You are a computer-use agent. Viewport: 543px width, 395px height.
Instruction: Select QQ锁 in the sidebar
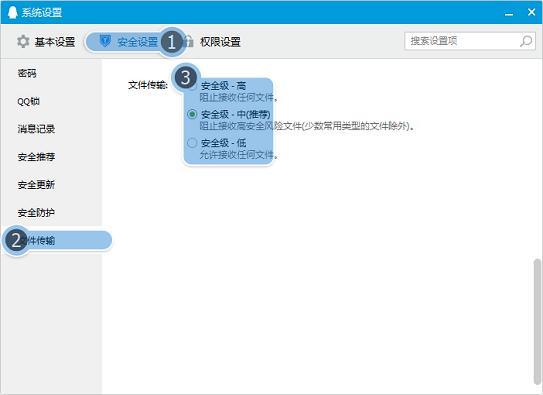pos(28,101)
